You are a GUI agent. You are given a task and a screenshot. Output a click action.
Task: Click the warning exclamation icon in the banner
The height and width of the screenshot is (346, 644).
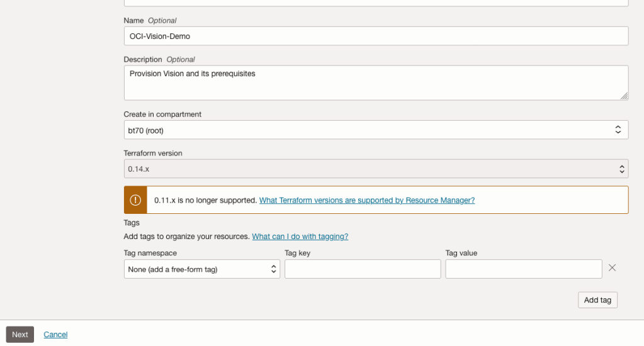pyautogui.click(x=135, y=200)
